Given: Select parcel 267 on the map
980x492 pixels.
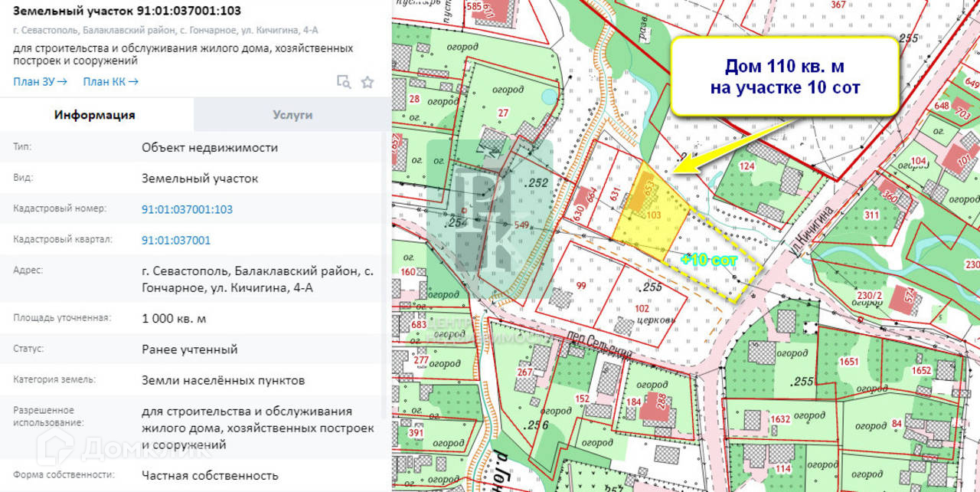Looking at the screenshot, I should click(x=524, y=372).
